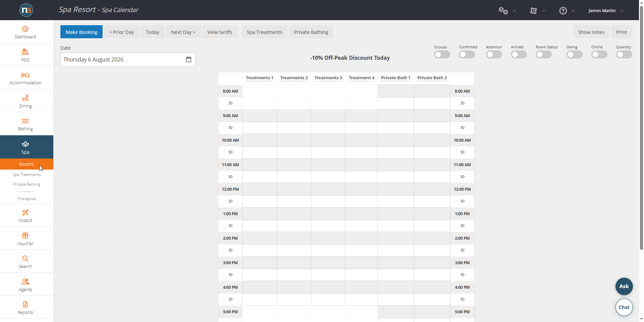Toggle the Attention switch
The image size is (644, 322).
pos(494,54)
